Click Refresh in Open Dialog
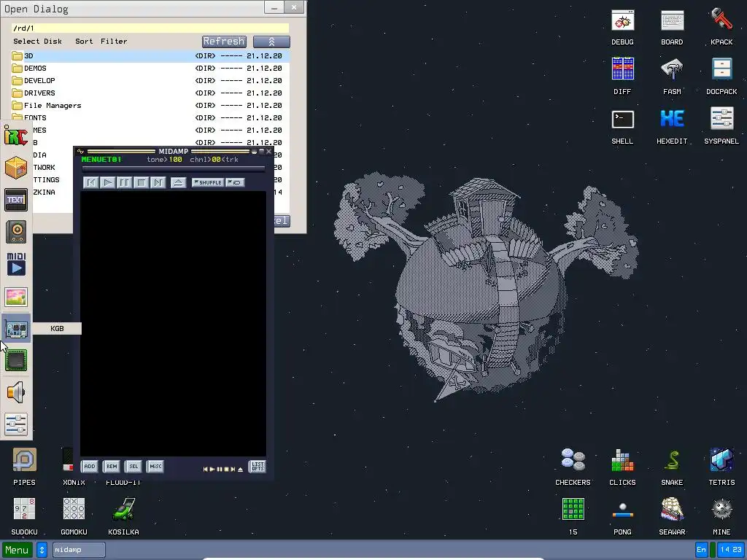The width and height of the screenshot is (747, 560). 224,42
